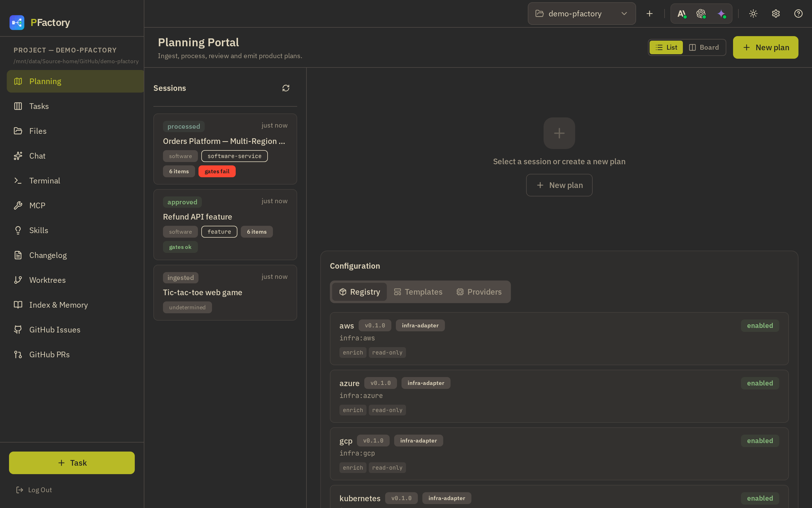This screenshot has width=812, height=508.
Task: Click the project path text in sidebar
Action: pos(76,61)
